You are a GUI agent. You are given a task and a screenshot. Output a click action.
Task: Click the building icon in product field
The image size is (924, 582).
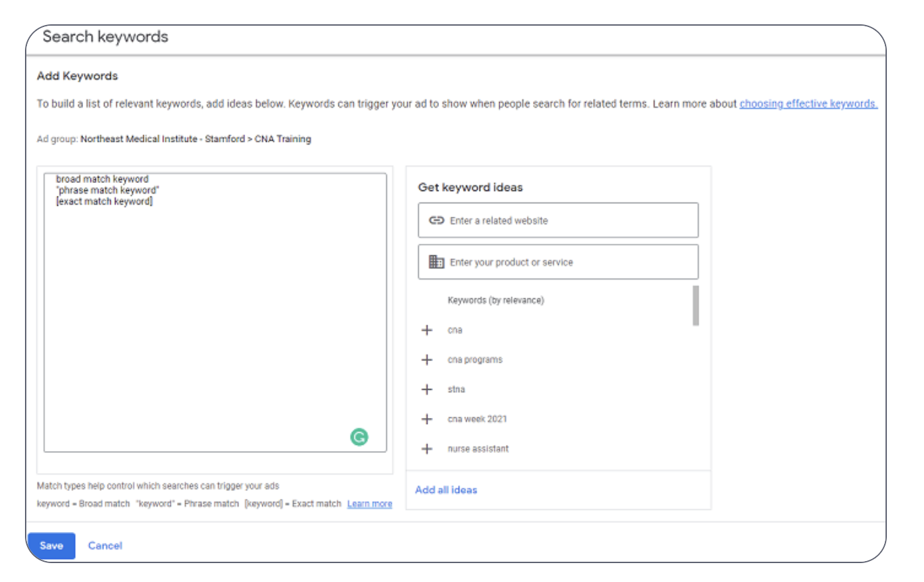coord(436,262)
